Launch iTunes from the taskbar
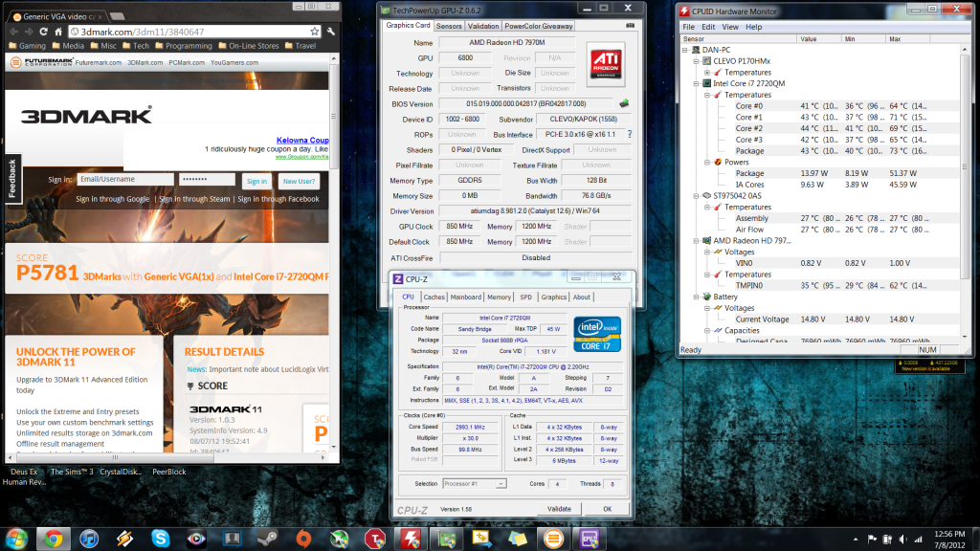980x551 pixels. pos(89,539)
